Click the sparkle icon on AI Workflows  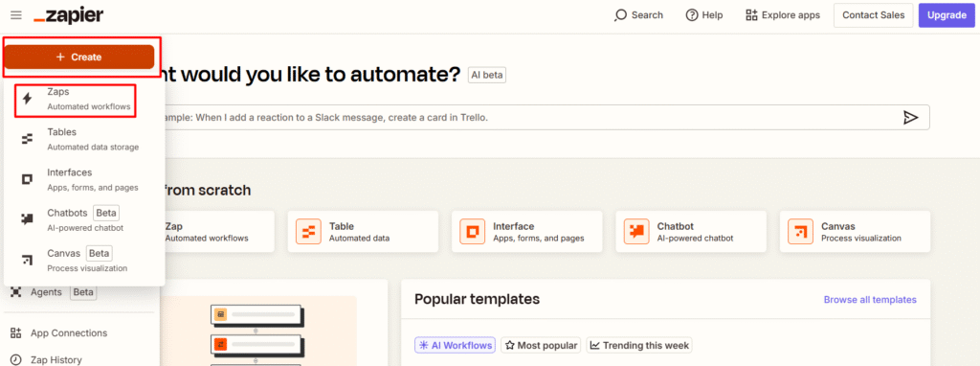click(424, 345)
